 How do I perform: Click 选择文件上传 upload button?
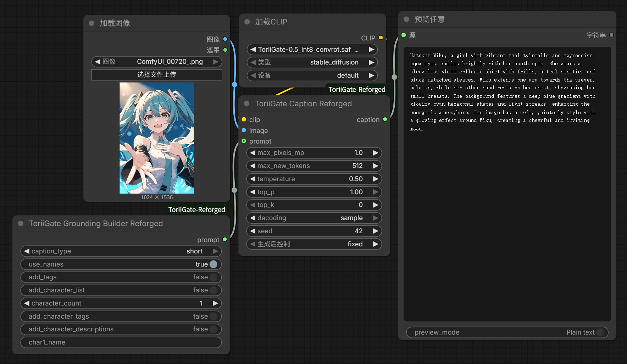(x=156, y=75)
